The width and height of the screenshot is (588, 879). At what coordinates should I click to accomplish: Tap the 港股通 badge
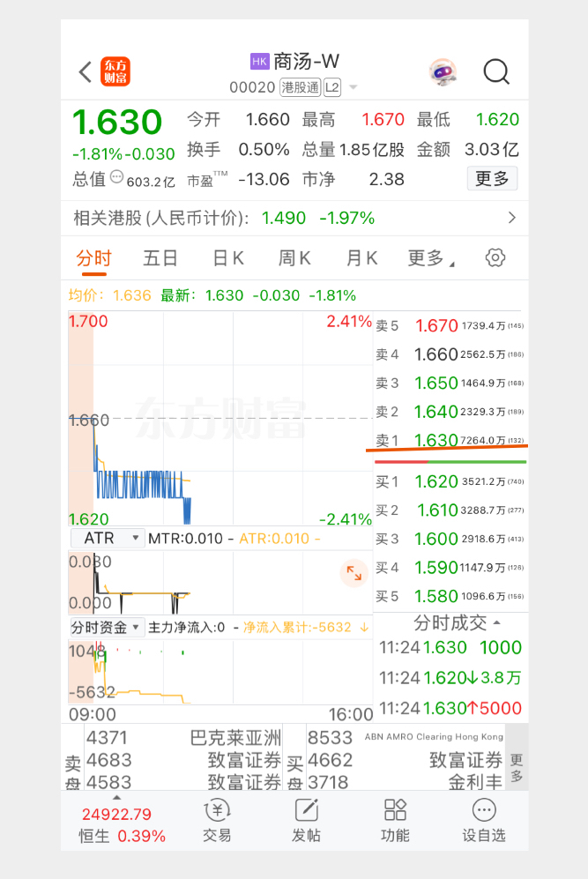[x=301, y=87]
